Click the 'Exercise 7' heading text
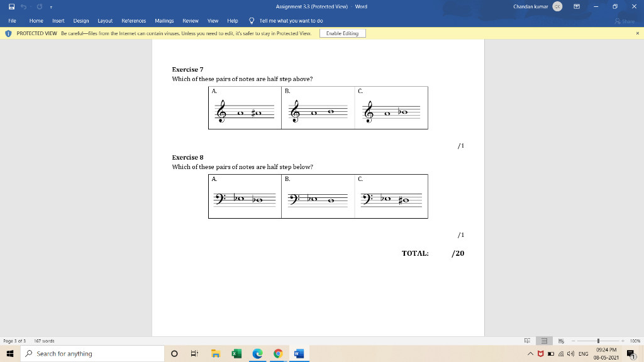This screenshot has height=362, width=644. 187,69
